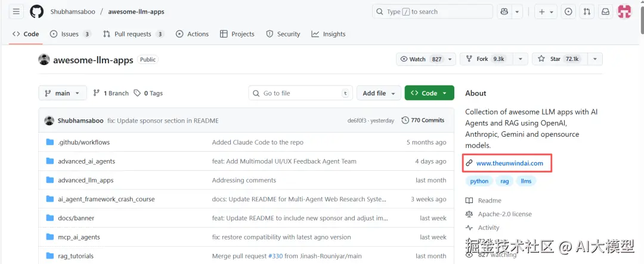The height and width of the screenshot is (264, 644).
Task: Open the .github/workflows folder
Action: [x=83, y=142]
